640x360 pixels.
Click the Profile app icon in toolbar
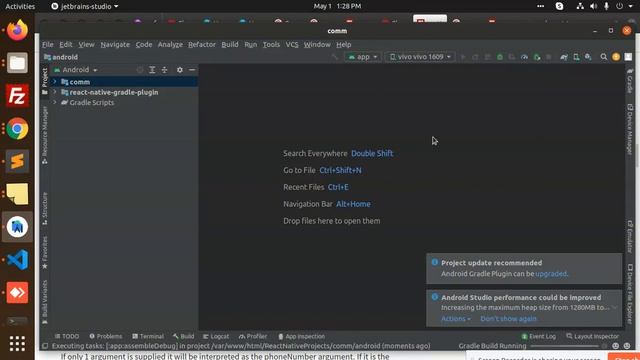pos(524,57)
